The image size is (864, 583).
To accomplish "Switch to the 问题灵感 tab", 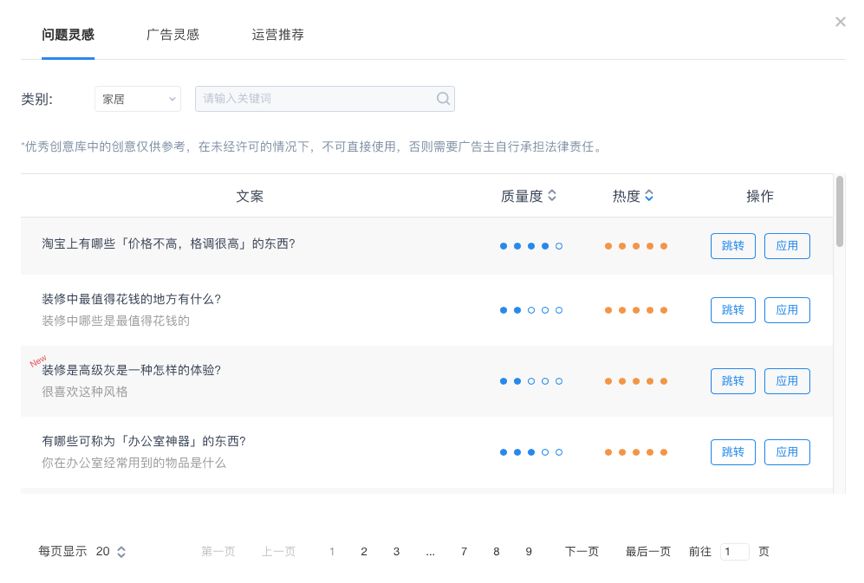I will [x=68, y=35].
